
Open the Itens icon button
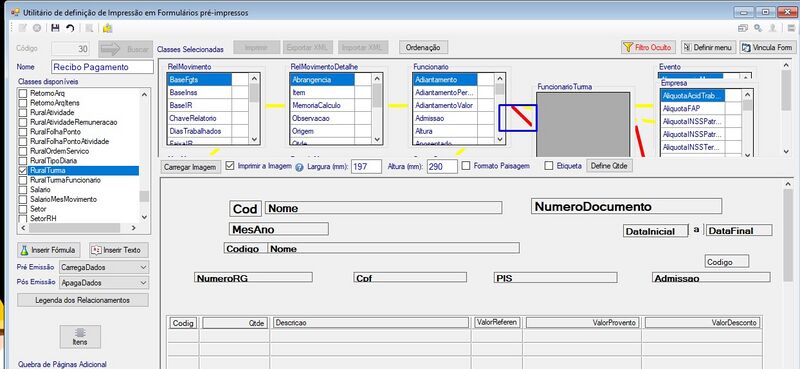point(80,337)
